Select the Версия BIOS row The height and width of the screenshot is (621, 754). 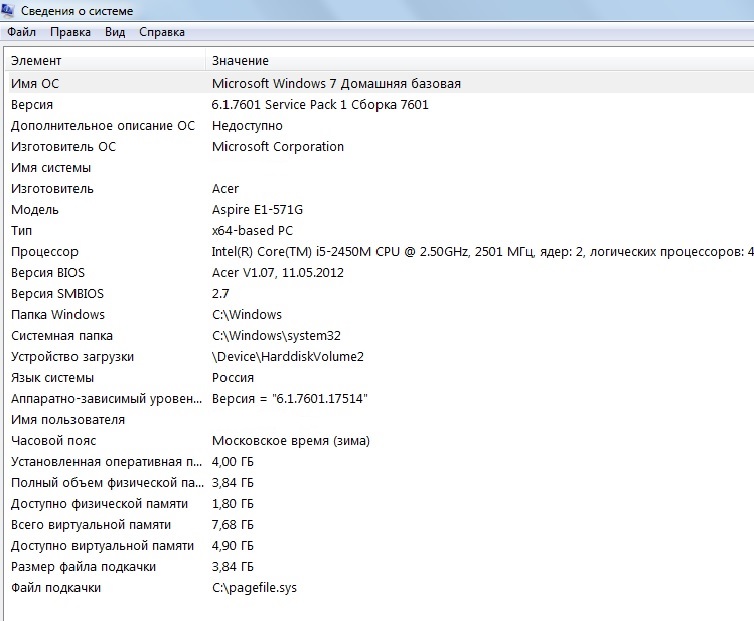tap(49, 273)
